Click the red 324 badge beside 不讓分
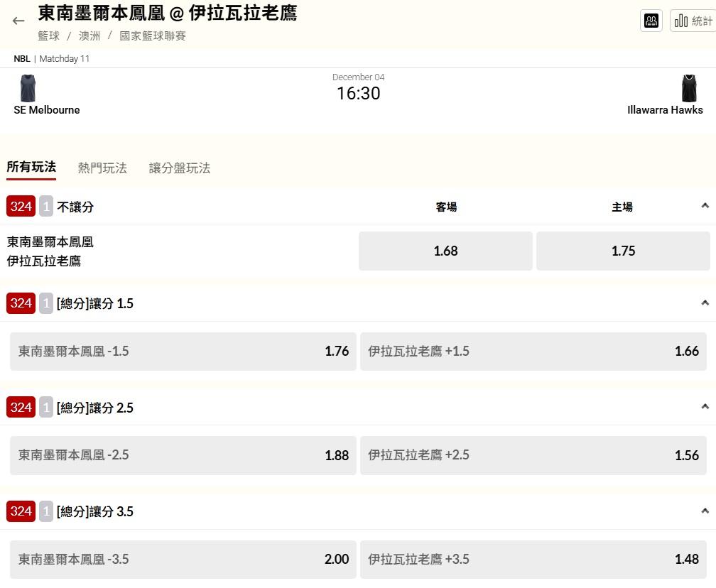This screenshot has width=716, height=588. tap(21, 207)
